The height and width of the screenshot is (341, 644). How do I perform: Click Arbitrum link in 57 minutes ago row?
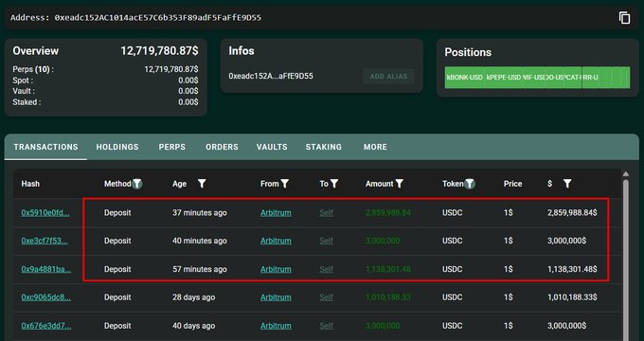click(x=276, y=269)
